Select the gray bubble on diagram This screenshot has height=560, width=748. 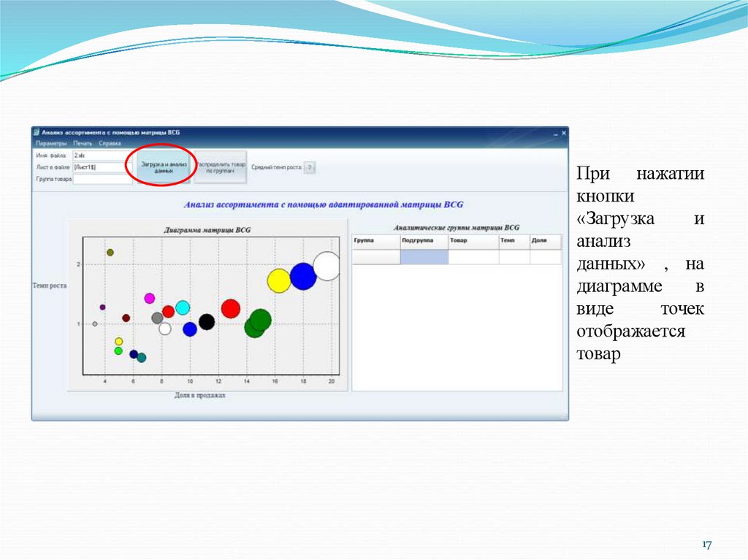tap(157, 318)
